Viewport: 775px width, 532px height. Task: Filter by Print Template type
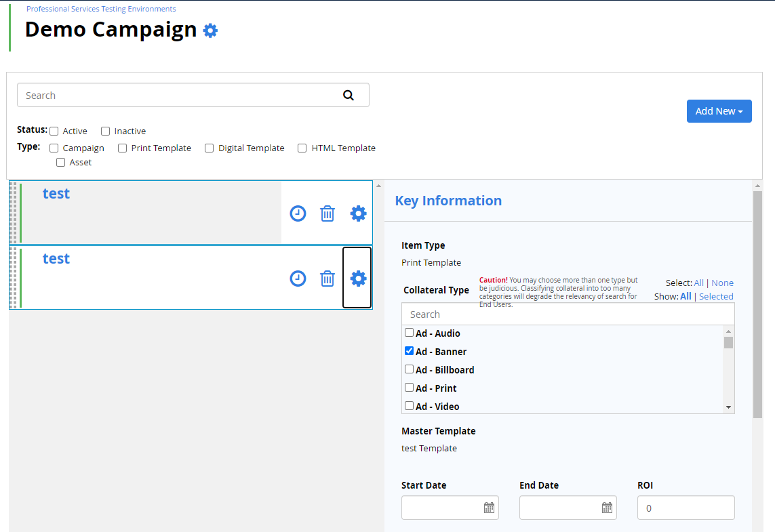click(123, 148)
